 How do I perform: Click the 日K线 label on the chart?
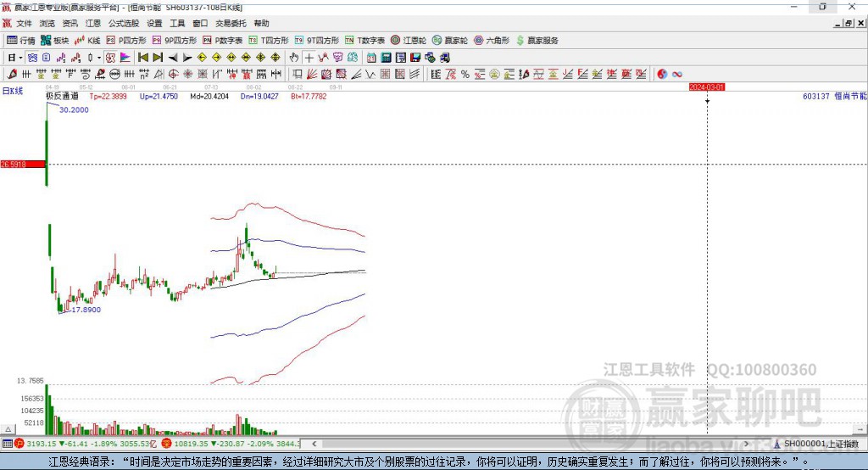[x=12, y=90]
